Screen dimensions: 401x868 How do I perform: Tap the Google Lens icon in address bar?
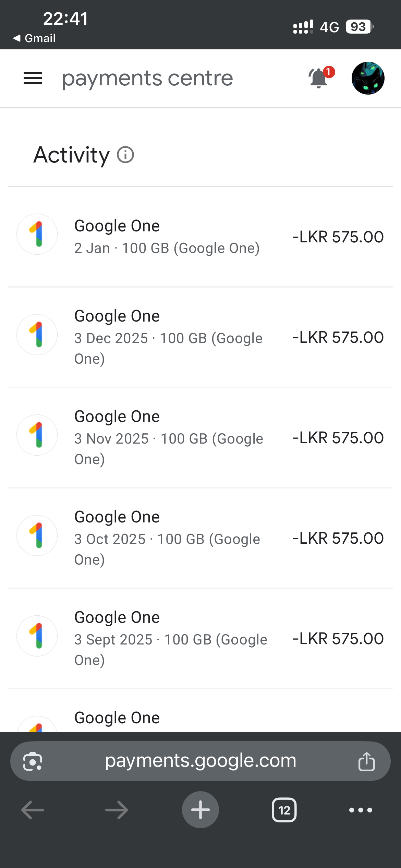coord(33,761)
